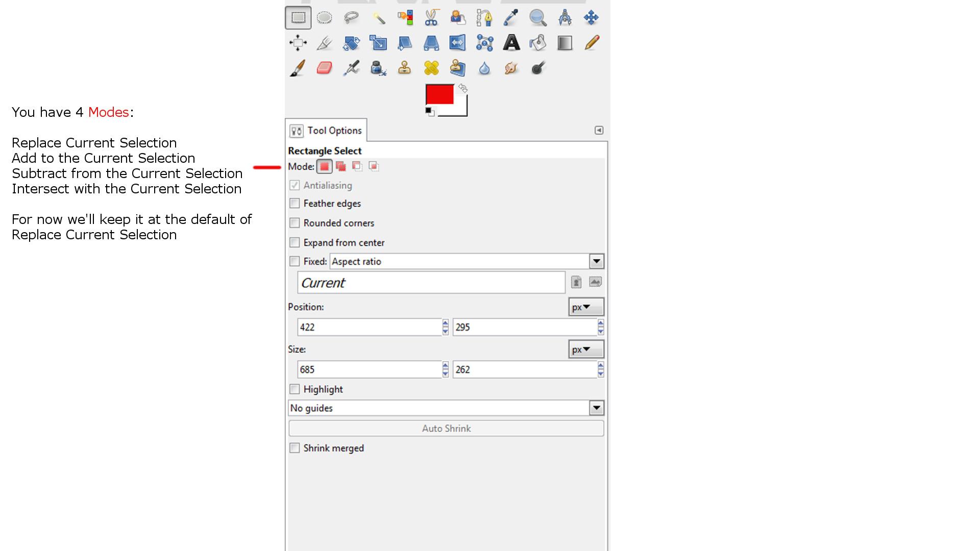The image size is (980, 551).
Task: Switch to the Tool Options tab
Action: point(326,131)
